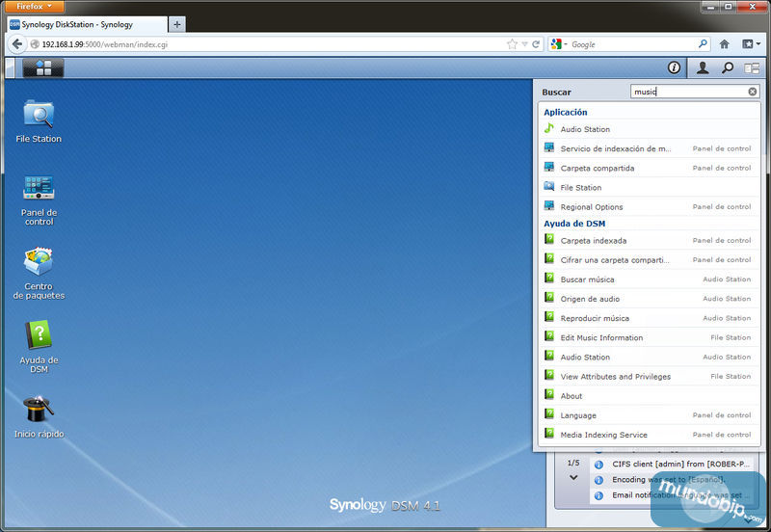Open the user account icon
The height and width of the screenshot is (532, 771).
[x=703, y=67]
